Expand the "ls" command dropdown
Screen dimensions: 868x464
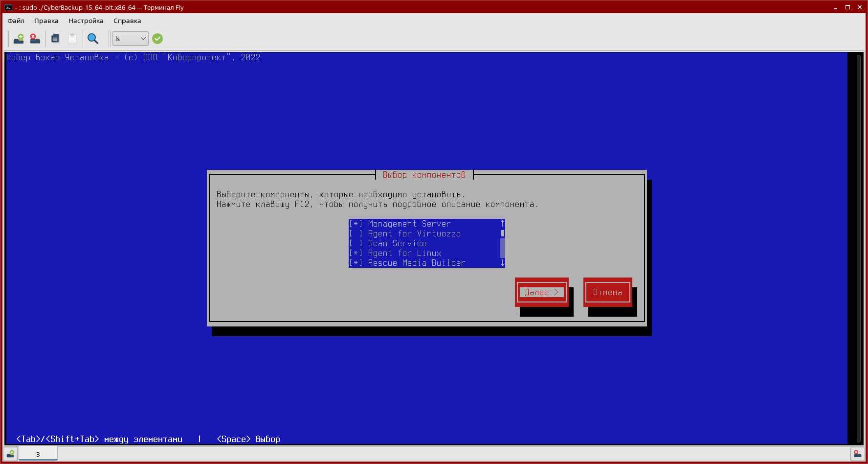(131, 39)
